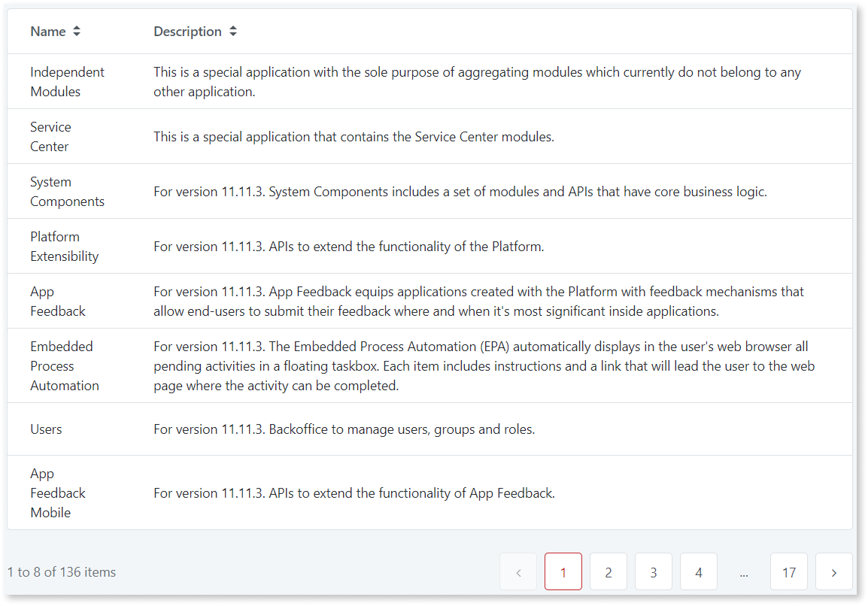Screen dimensions: 868x606
Task: Click the previous page chevron arrow
Action: [518, 571]
